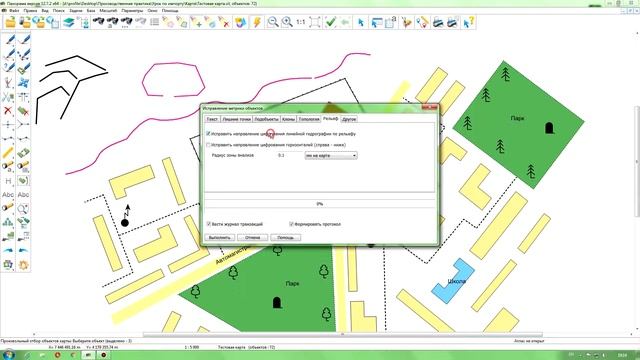Click the list view toolbar icon
This screenshot has width=640, height=360.
click(x=154, y=22)
